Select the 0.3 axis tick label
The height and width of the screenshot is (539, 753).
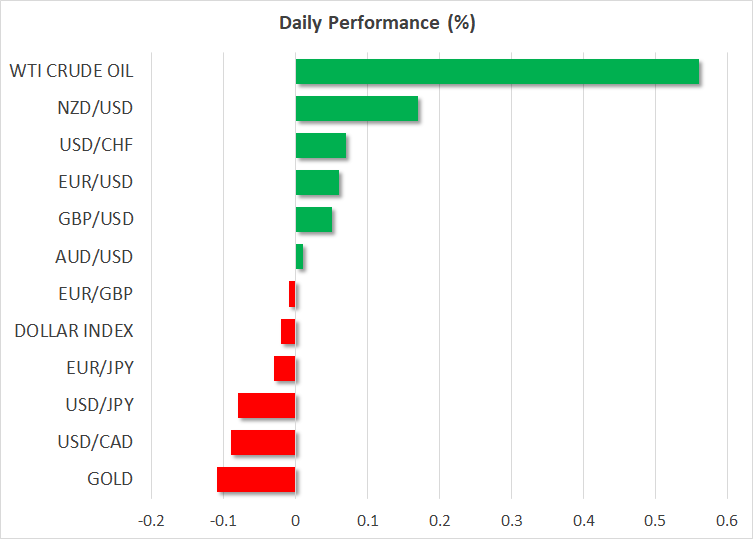tap(511, 520)
